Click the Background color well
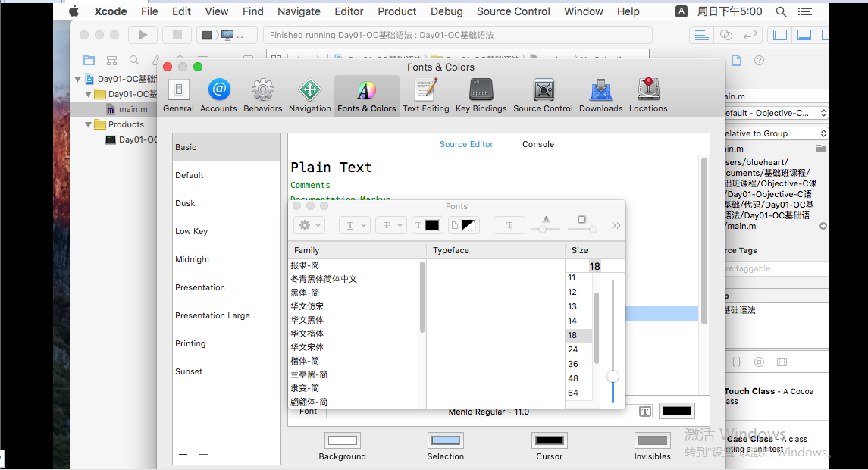This screenshot has width=868, height=470. coord(342,440)
